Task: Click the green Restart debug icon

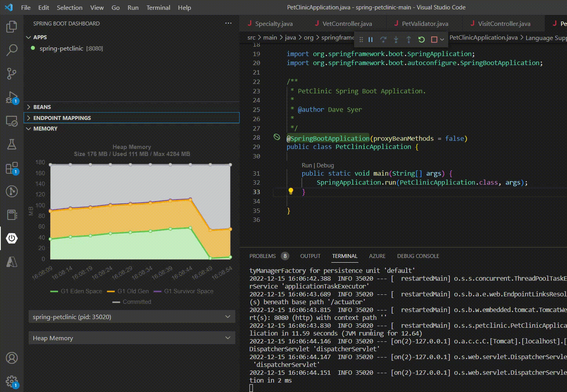Action: (x=422, y=39)
